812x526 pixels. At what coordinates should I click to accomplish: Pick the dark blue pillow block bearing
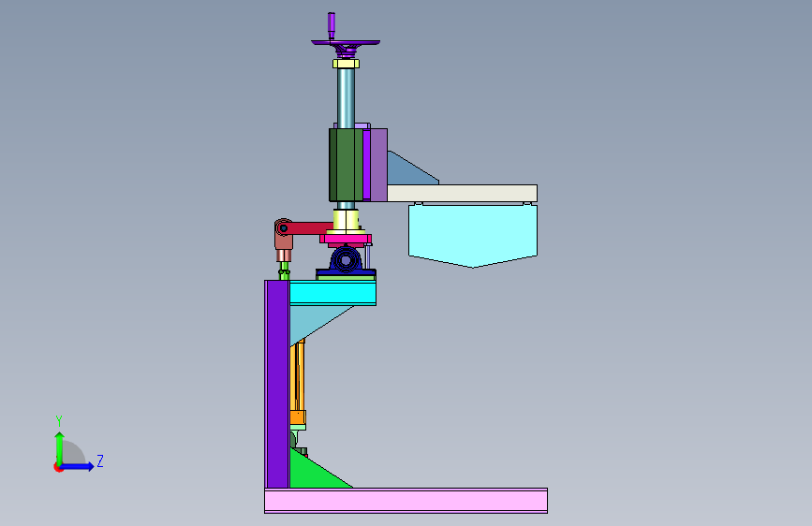click(346, 260)
